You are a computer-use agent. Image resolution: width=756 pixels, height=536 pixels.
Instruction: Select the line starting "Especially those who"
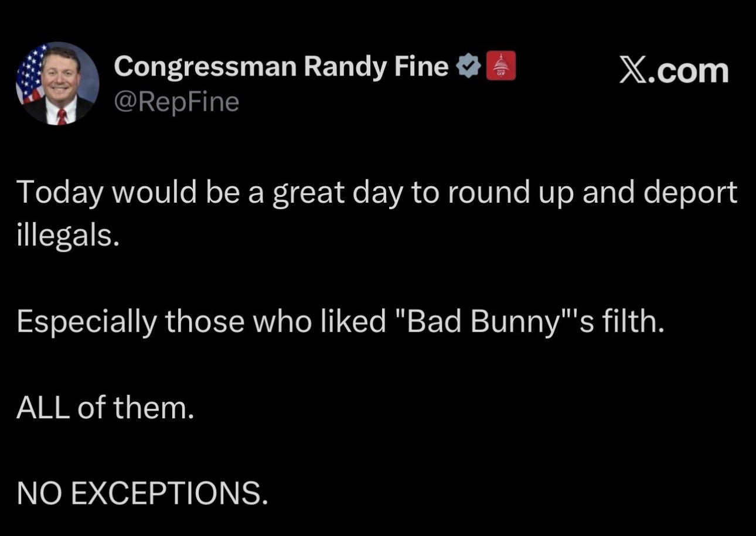340,322
